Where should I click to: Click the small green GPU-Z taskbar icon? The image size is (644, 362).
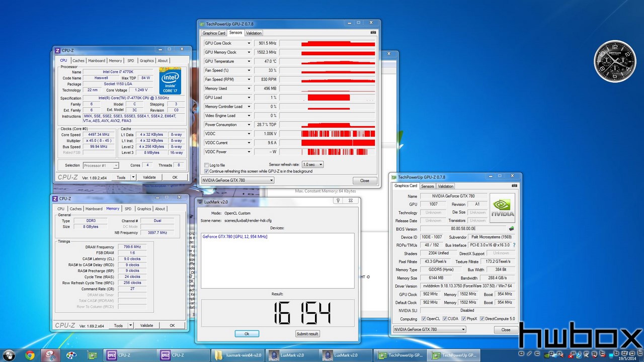92,355
